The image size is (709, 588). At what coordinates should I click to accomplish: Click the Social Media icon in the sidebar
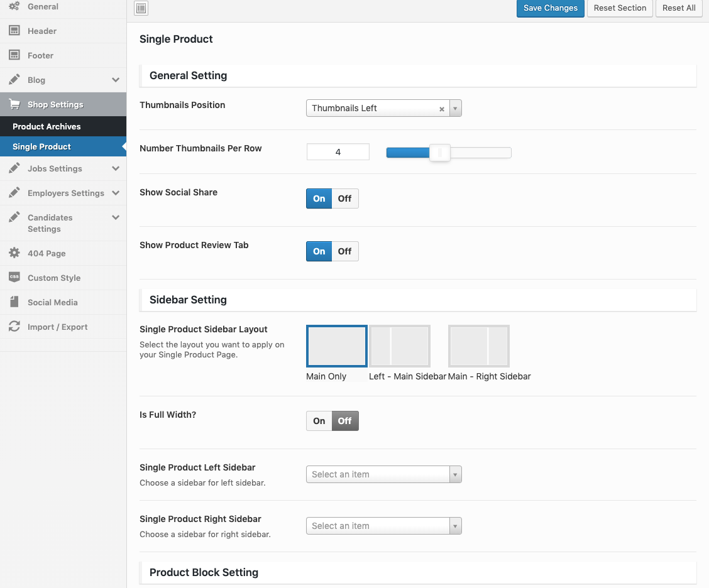14,302
